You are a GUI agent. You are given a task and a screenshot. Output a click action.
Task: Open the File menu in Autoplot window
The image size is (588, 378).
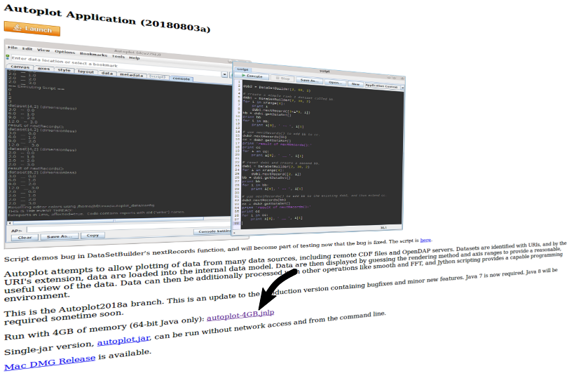[x=13, y=48]
